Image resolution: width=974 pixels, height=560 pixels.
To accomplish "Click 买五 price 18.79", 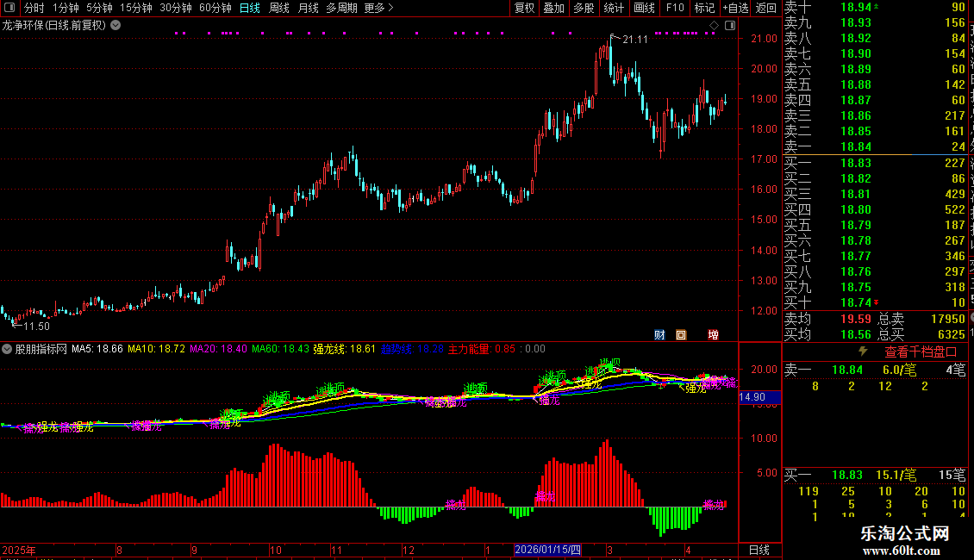I will coord(856,225).
